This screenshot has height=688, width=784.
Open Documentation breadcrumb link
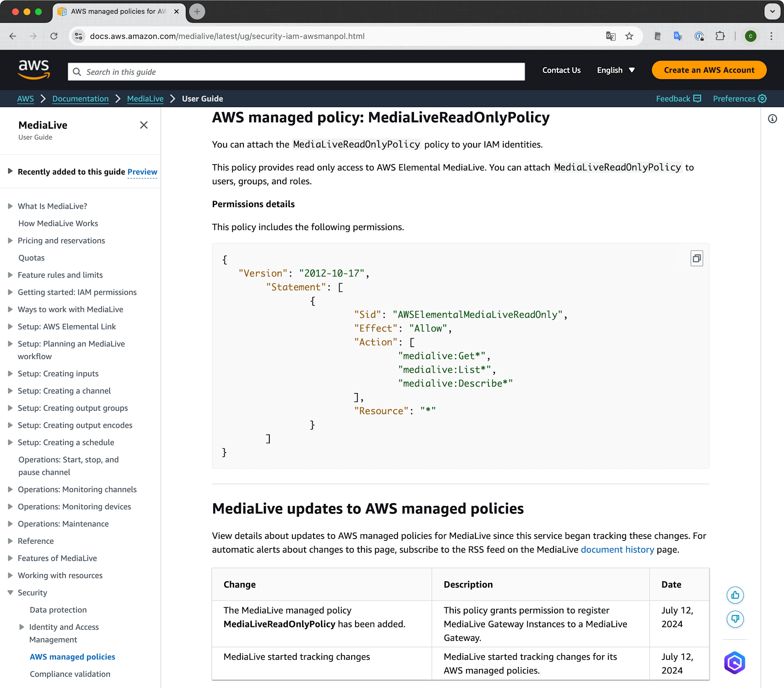pos(80,98)
